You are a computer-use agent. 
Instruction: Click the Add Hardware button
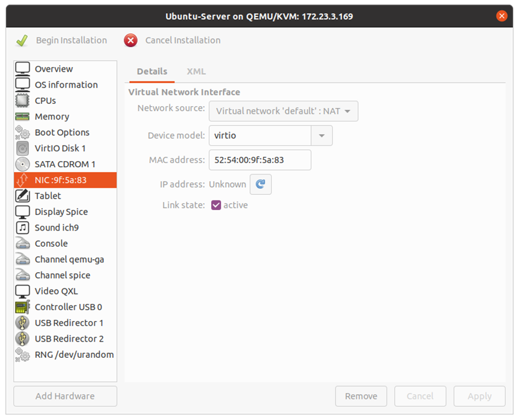coord(65,396)
